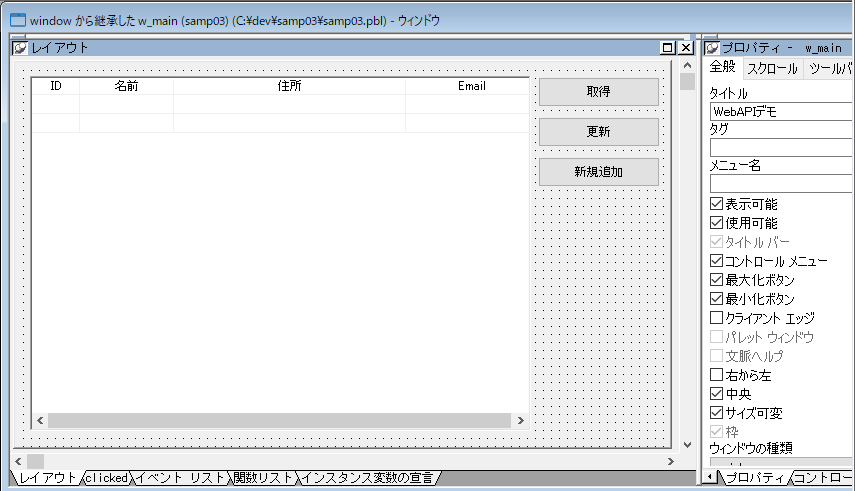Click the window icon in the title bar
The height and width of the screenshot is (491, 855).
(x=17, y=20)
